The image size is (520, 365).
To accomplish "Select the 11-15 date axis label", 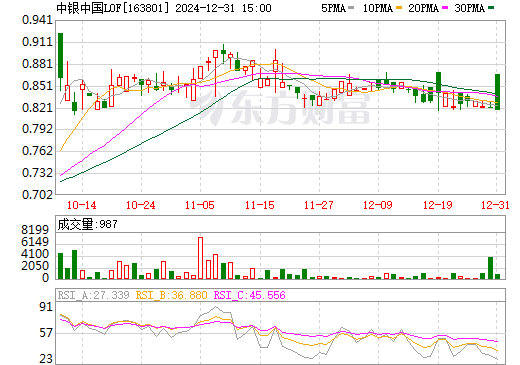I will (259, 205).
